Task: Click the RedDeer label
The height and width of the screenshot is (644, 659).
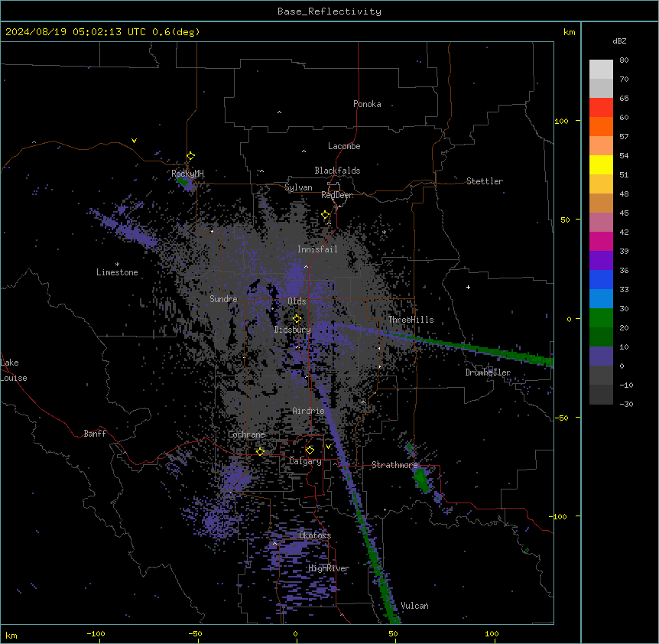Action: (337, 195)
